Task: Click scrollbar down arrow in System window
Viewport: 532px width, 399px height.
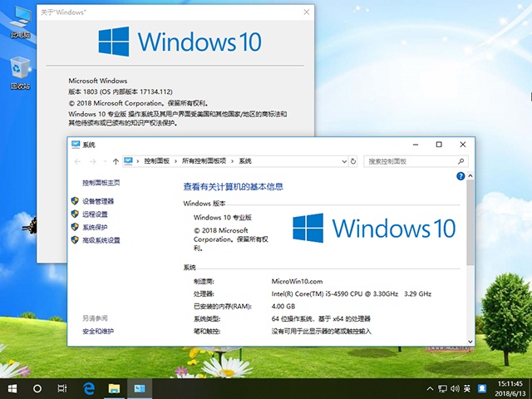Action: [470, 342]
